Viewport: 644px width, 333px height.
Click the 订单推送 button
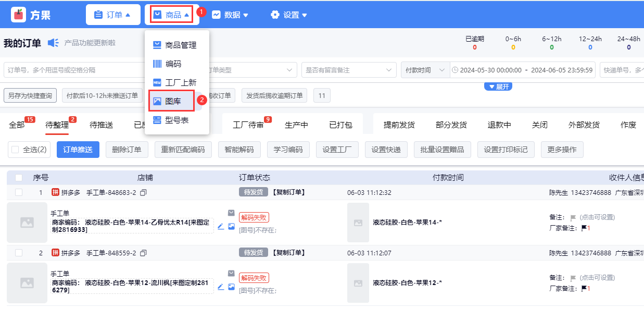[x=78, y=150]
